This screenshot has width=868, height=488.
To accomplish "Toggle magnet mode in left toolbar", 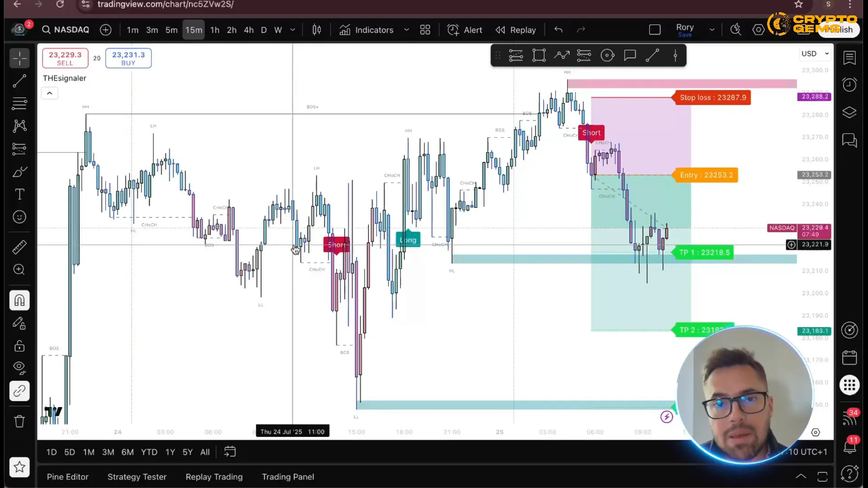I will point(19,300).
